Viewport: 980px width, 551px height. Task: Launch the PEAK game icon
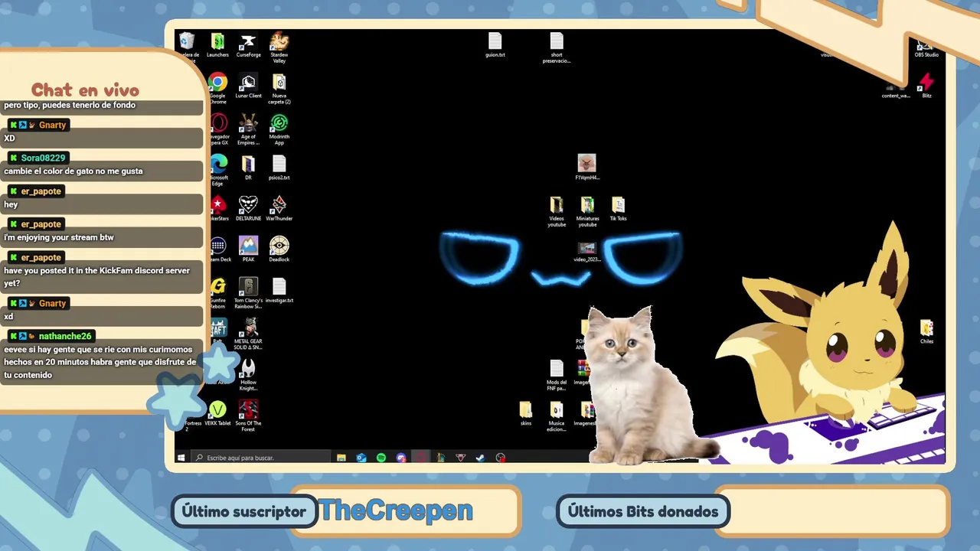click(x=248, y=249)
